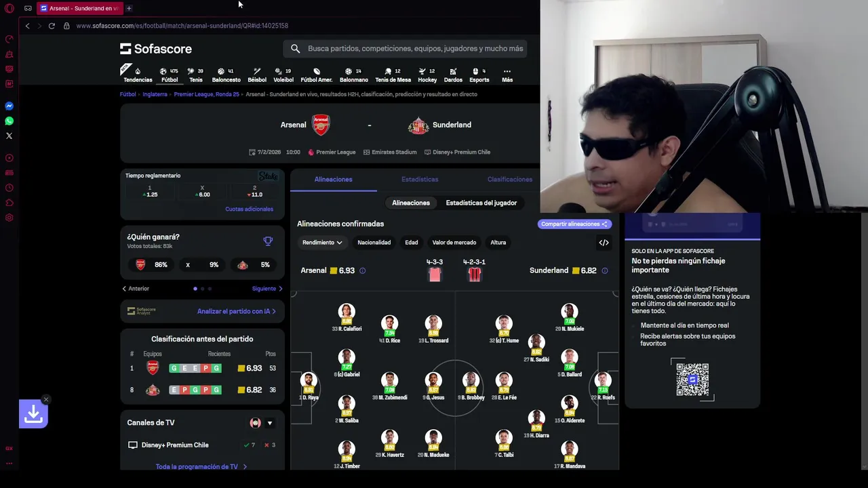Screen dimensions: 868x488
Task: Go to Anterior poll card
Action: click(x=136, y=289)
